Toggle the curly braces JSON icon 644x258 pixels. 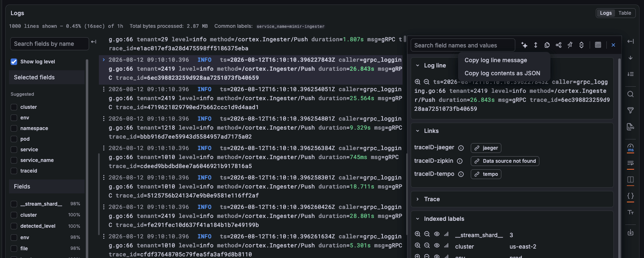click(x=631, y=196)
